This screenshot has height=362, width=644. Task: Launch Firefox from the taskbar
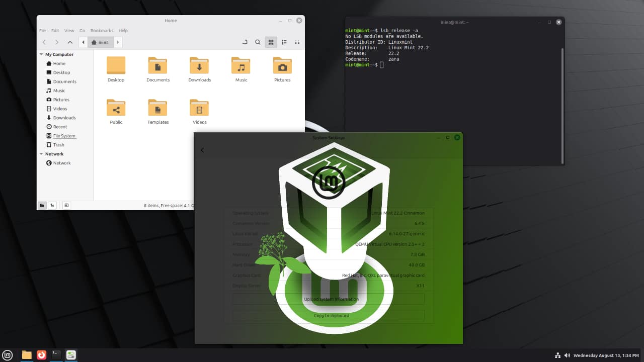click(42, 354)
